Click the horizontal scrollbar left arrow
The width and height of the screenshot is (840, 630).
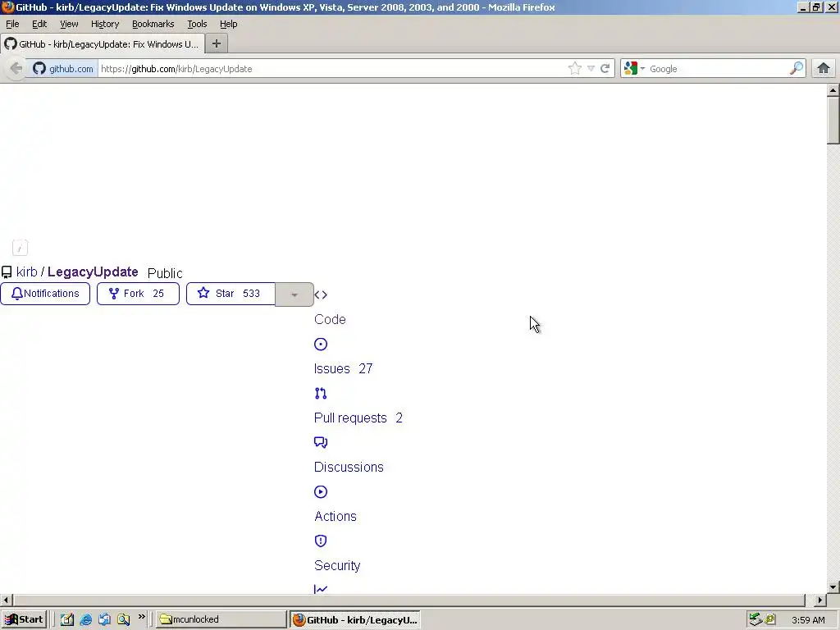6,600
